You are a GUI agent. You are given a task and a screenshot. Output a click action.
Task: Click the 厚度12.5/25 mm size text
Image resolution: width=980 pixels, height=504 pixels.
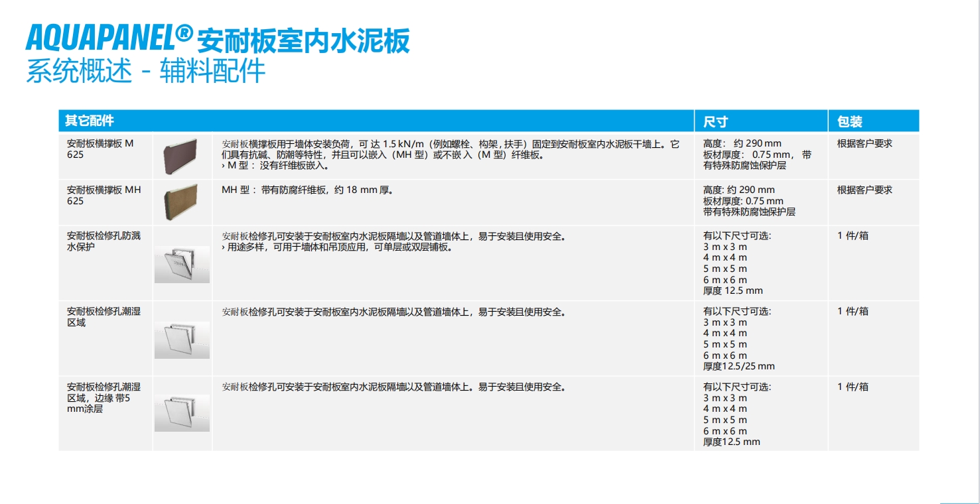(x=738, y=366)
